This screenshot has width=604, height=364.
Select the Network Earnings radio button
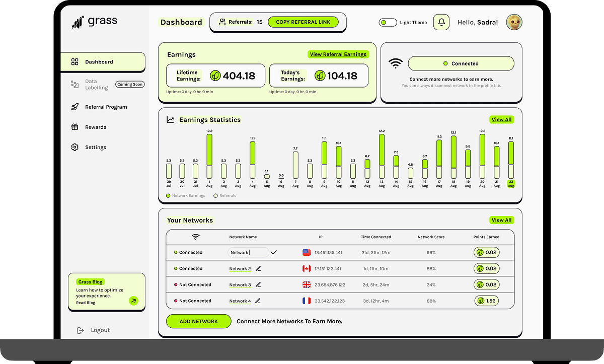pos(168,195)
